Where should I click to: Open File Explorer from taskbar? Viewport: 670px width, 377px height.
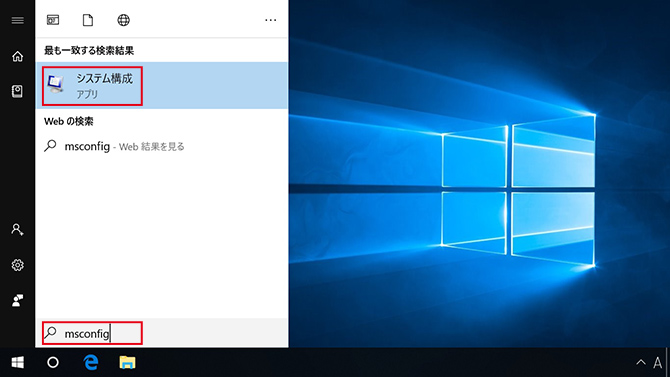coord(127,362)
